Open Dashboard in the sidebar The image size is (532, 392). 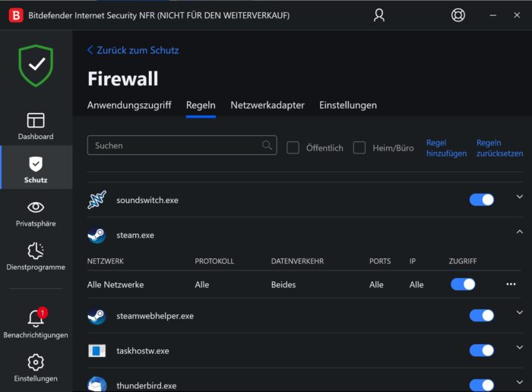(36, 126)
